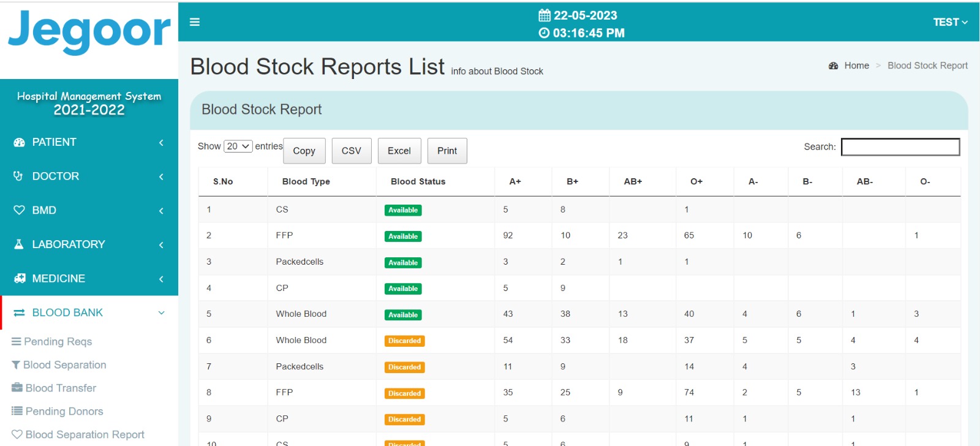Click the BMD heart icon in sidebar
The width and height of the screenshot is (980, 446).
coord(19,210)
